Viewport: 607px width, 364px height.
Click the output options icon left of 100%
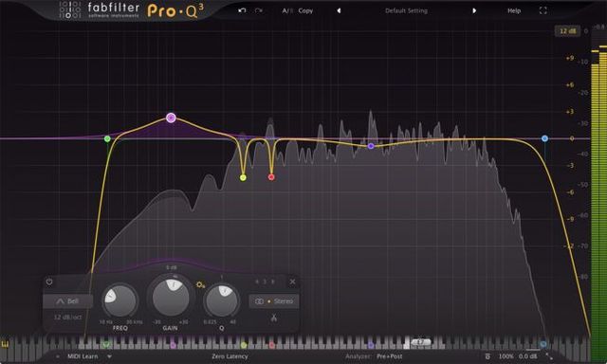pos(487,356)
